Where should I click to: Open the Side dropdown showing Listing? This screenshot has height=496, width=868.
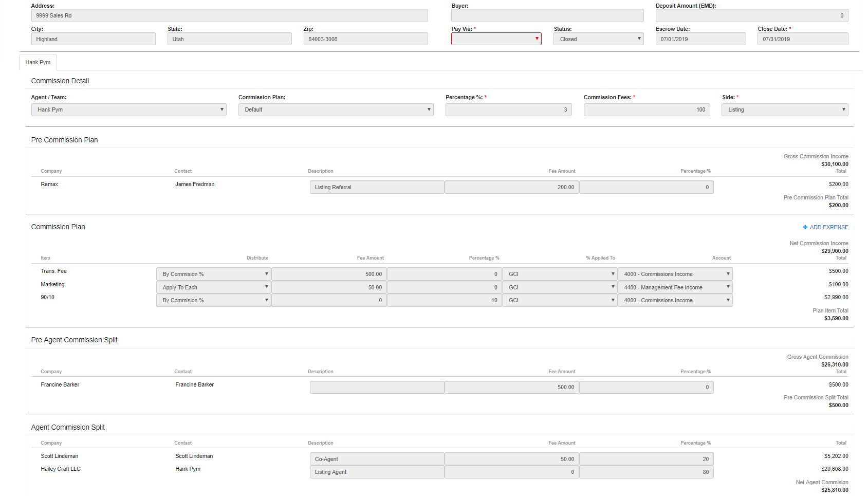coord(784,109)
